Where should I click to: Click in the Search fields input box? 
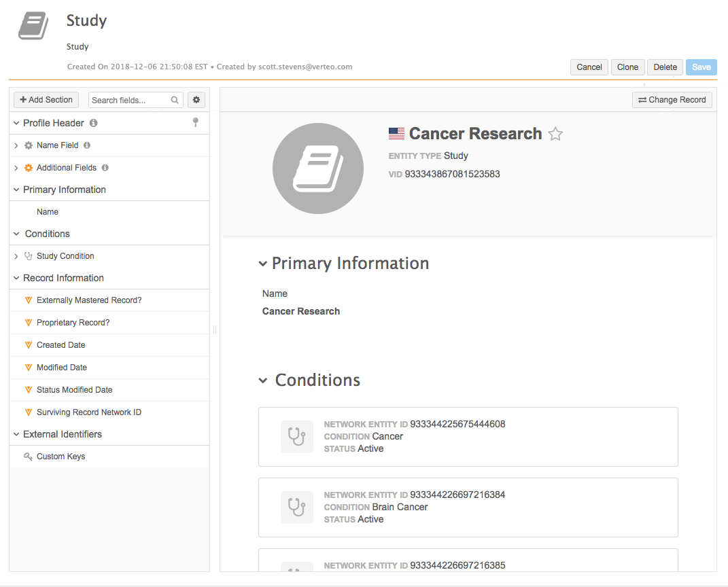point(129,100)
